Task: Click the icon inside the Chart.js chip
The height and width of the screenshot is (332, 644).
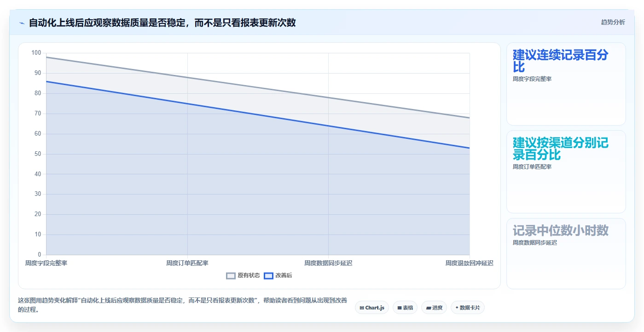Action: pos(362,308)
